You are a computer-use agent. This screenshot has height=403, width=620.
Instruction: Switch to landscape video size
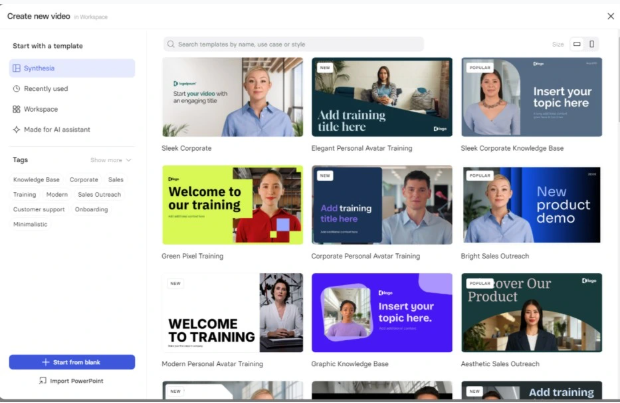click(577, 44)
